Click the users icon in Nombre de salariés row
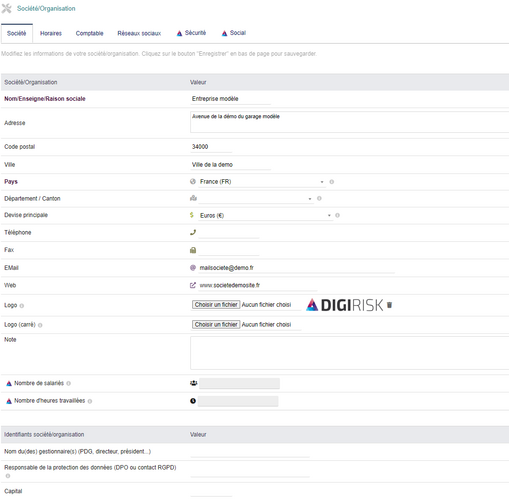 (x=193, y=383)
